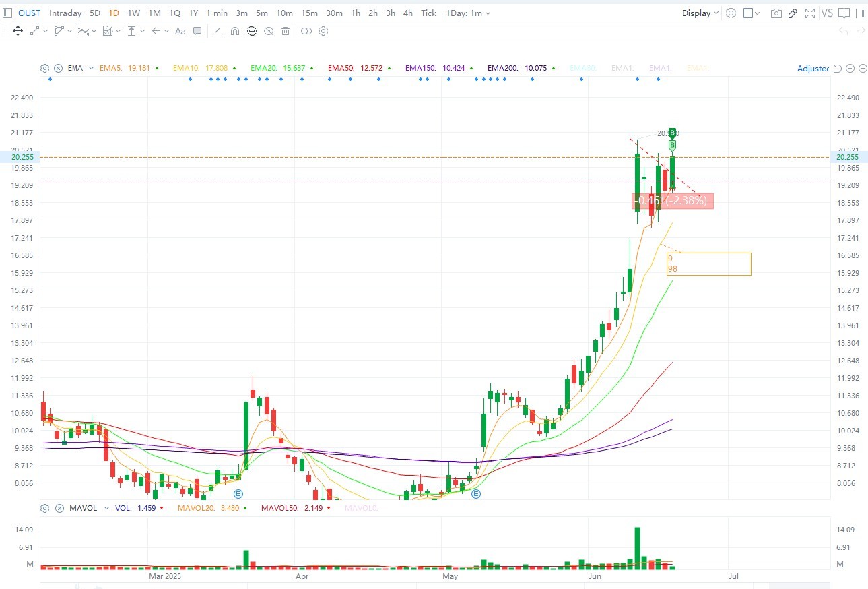868x589 pixels.
Task: Select the Tick chart interval
Action: (428, 13)
